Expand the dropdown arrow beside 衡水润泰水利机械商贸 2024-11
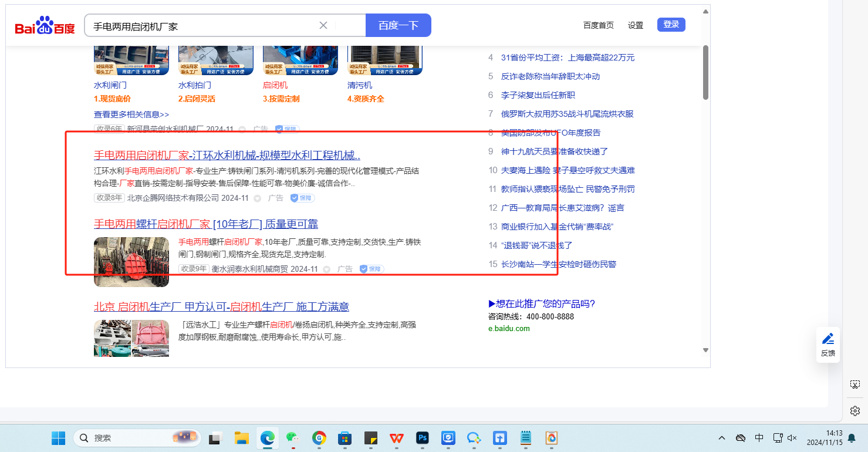Image resolution: width=868 pixels, height=452 pixels. coord(326,269)
